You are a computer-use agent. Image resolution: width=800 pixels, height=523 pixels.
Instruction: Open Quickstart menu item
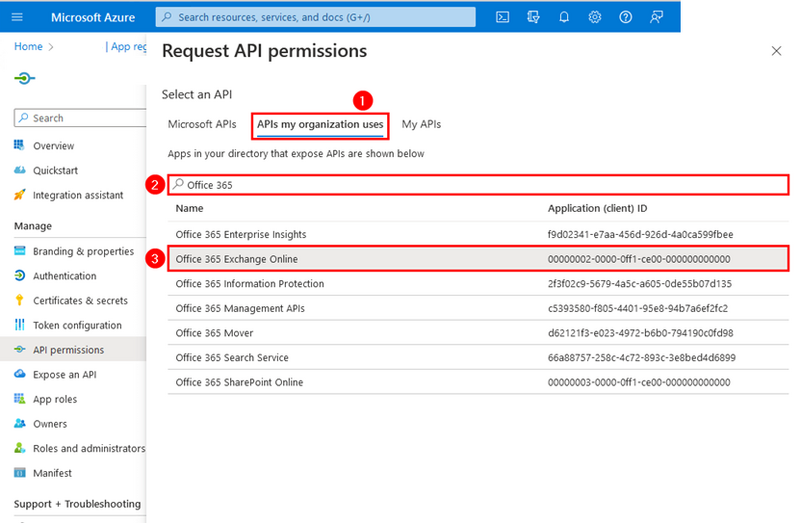click(55, 170)
